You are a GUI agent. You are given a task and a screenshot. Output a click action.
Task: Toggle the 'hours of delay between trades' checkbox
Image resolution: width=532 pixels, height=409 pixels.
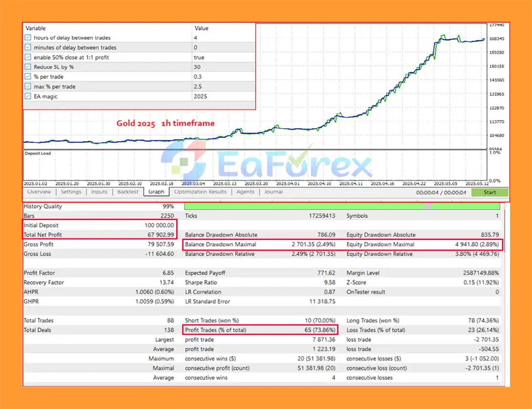(28, 38)
